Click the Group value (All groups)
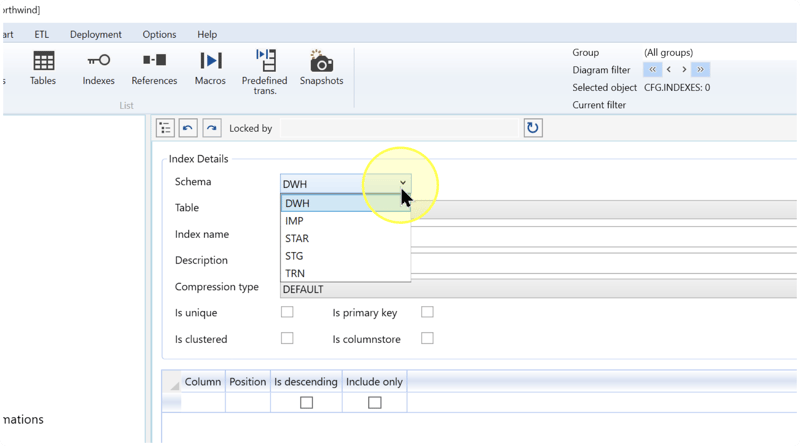This screenshot has height=446, width=800. tap(668, 53)
